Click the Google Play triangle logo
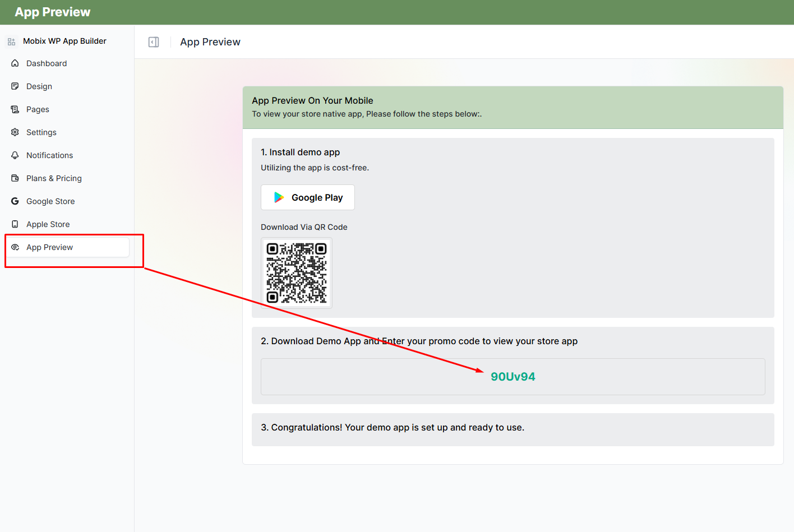794x532 pixels. (x=279, y=197)
